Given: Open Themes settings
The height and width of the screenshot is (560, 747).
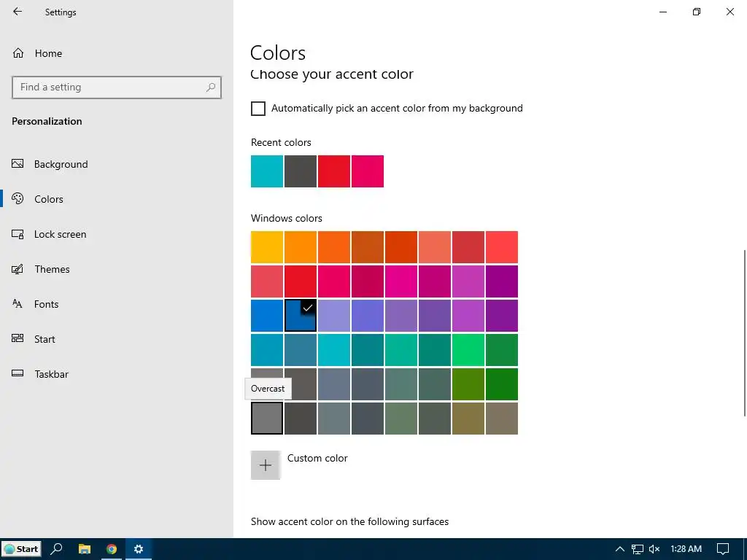Looking at the screenshot, I should pos(52,269).
